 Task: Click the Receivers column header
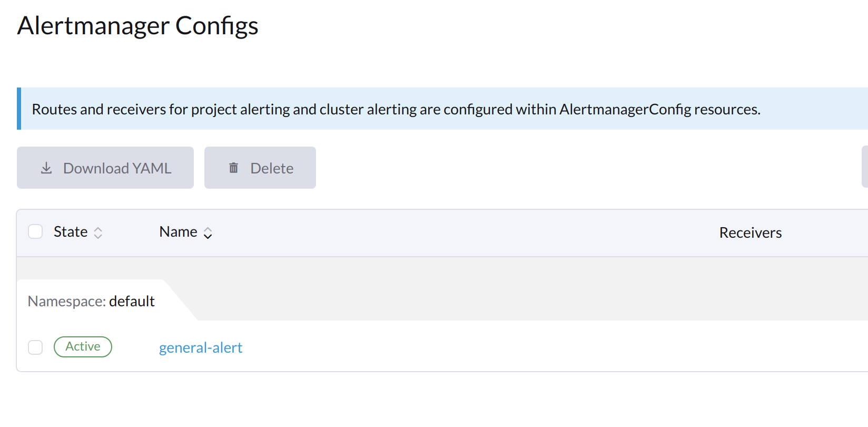[750, 232]
